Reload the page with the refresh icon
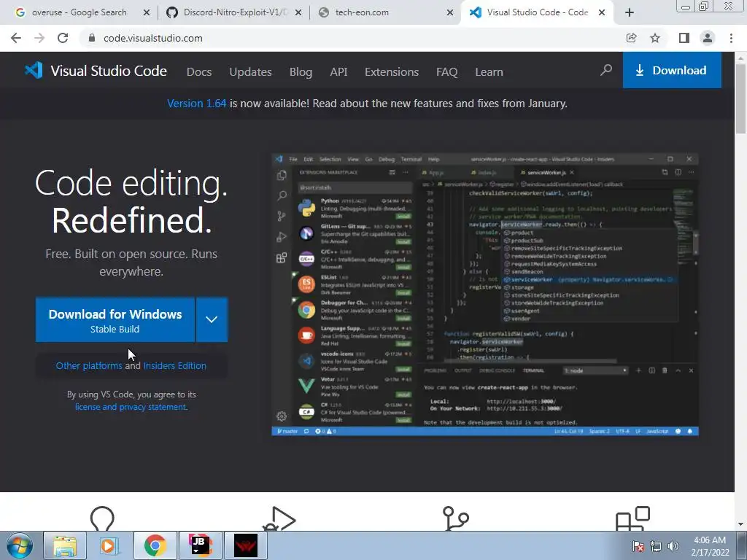This screenshot has height=560, width=747. click(x=63, y=38)
